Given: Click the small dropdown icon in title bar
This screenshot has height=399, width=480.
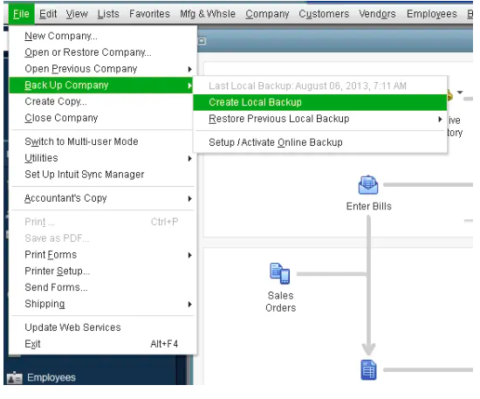Looking at the screenshot, I should [x=202, y=41].
